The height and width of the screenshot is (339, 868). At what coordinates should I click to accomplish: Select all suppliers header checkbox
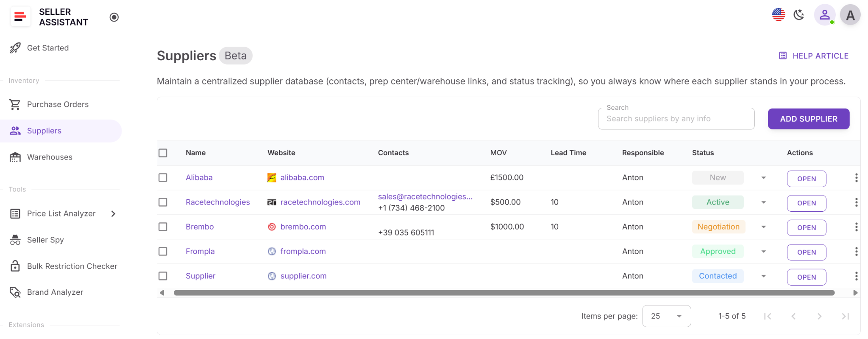pyautogui.click(x=163, y=153)
